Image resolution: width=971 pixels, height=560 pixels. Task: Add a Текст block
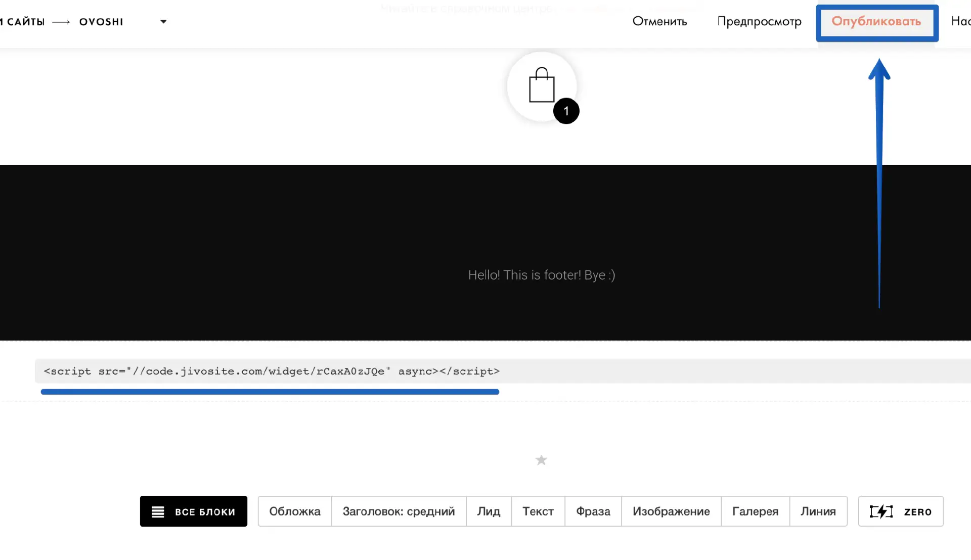(538, 511)
